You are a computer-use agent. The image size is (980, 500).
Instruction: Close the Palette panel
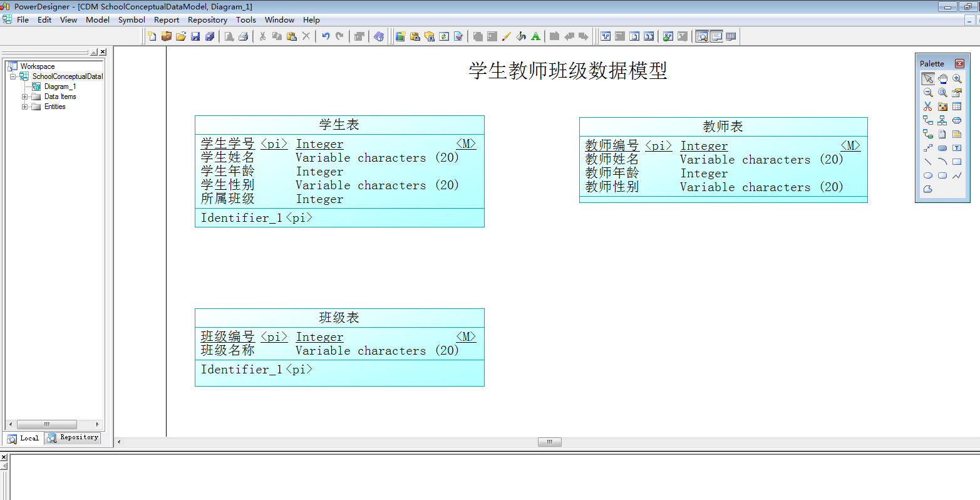[x=959, y=63]
